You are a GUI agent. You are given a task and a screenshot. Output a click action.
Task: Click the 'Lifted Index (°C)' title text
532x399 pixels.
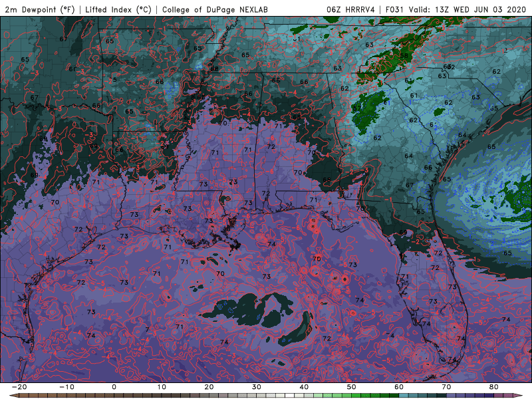(118, 9)
